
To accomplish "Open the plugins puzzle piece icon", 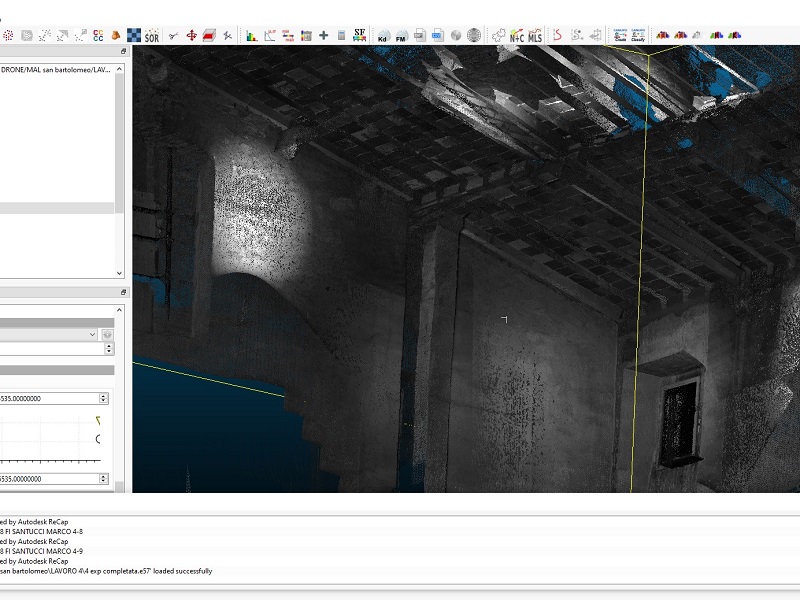I will click(x=498, y=35).
